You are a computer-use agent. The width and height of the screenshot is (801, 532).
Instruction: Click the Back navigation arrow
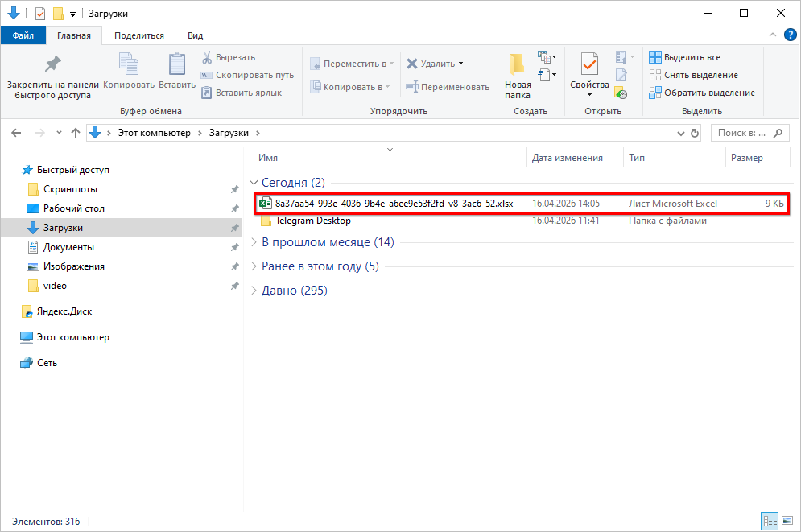click(17, 133)
